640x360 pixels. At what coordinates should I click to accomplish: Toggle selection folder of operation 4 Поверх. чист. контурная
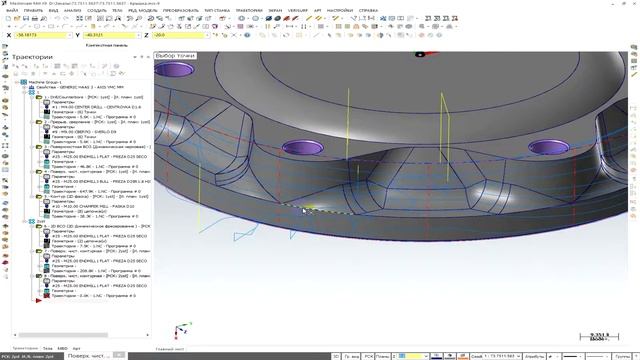39,171
